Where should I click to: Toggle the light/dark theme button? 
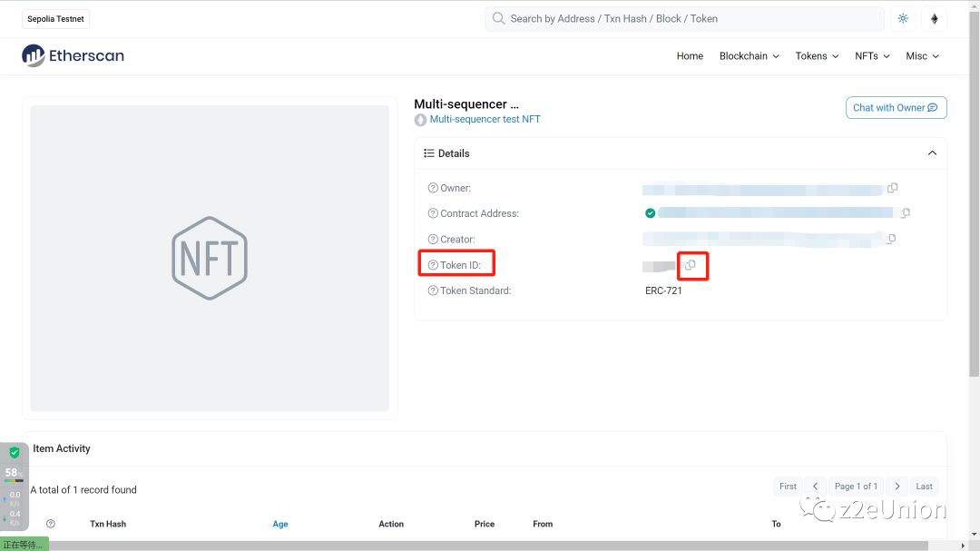[903, 18]
